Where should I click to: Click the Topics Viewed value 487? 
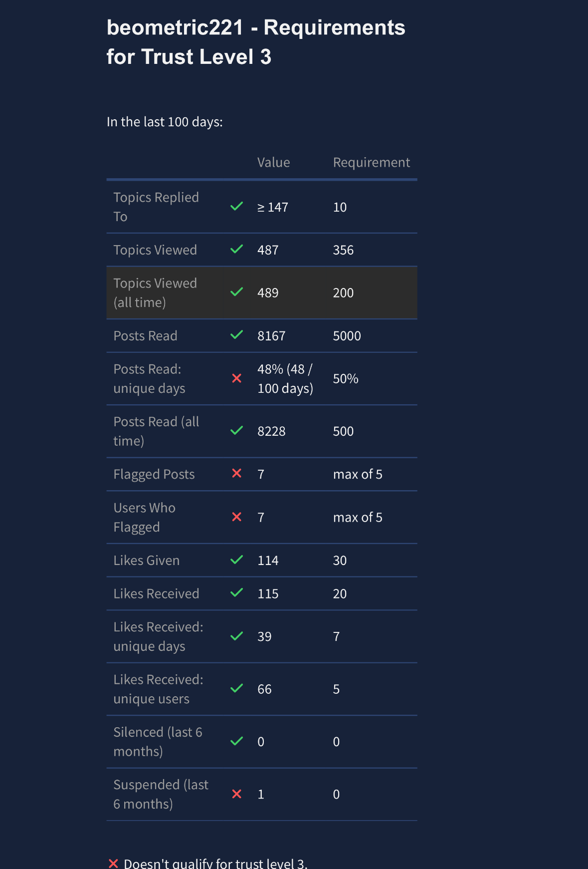(268, 250)
